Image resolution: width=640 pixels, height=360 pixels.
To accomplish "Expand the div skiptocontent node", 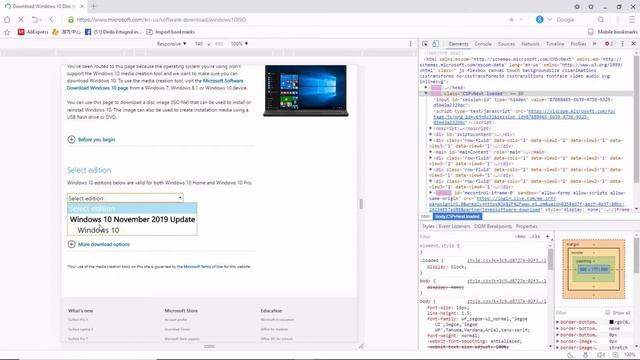I will point(431,134).
